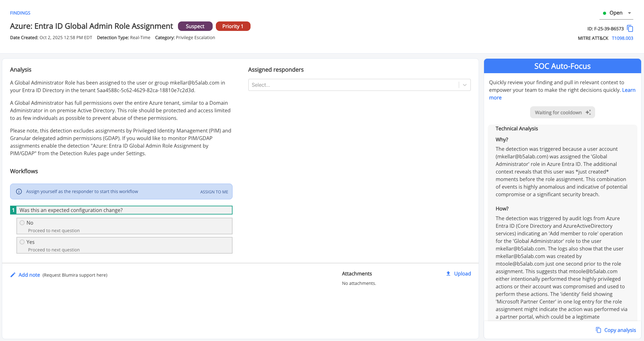Click the sparkle icon on Waiting for cooldown
Viewport: 644px width, 341px height.
[x=588, y=113]
